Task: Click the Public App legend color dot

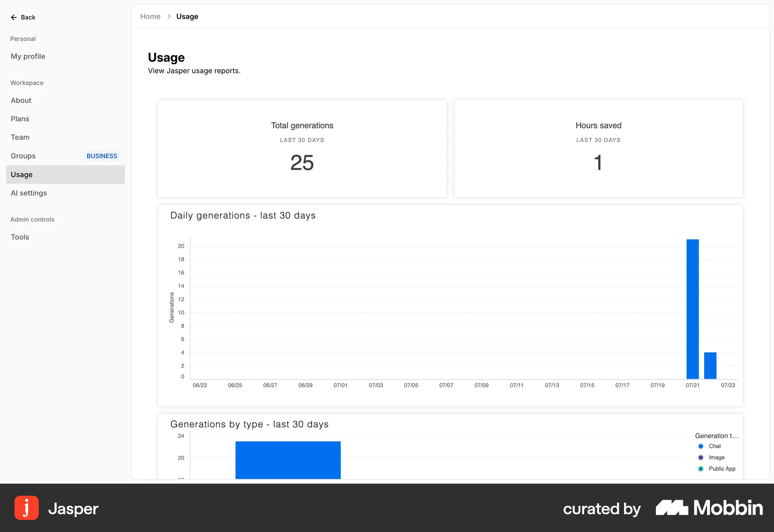Action: [x=701, y=469]
